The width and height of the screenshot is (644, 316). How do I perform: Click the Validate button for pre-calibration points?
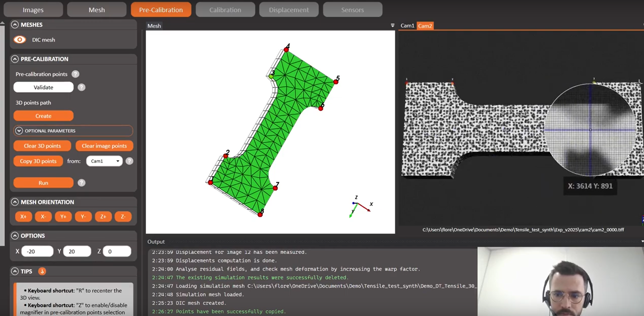click(43, 87)
